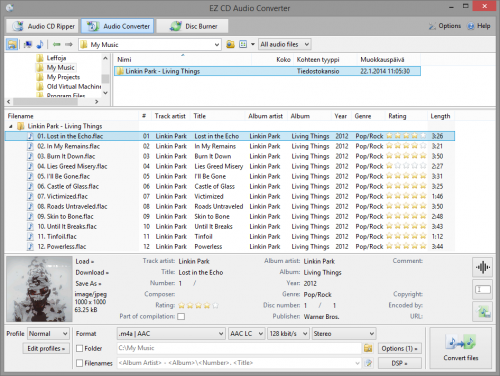Sort track list by Track artist column
500x376 pixels.
(x=170, y=116)
